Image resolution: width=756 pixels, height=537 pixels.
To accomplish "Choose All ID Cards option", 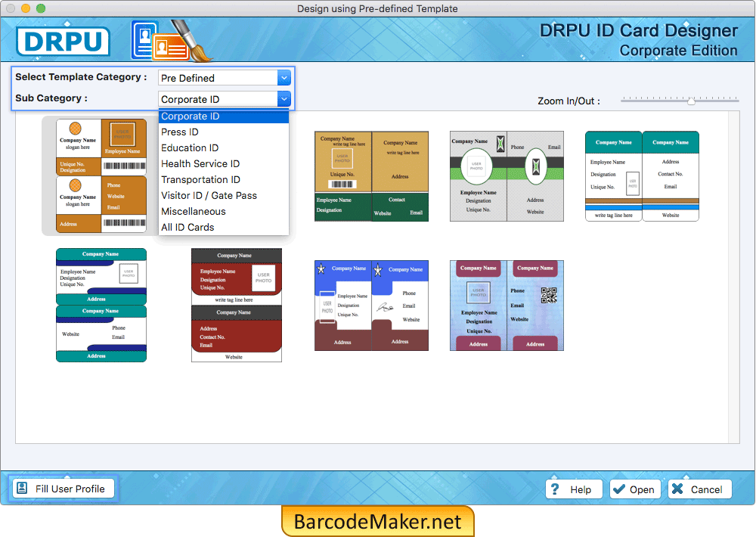I will 224,228.
